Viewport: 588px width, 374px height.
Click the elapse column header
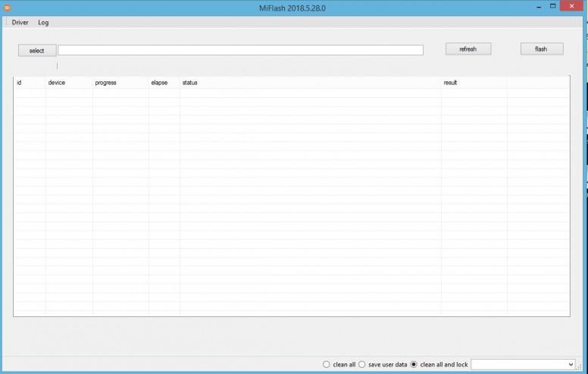[x=159, y=83]
